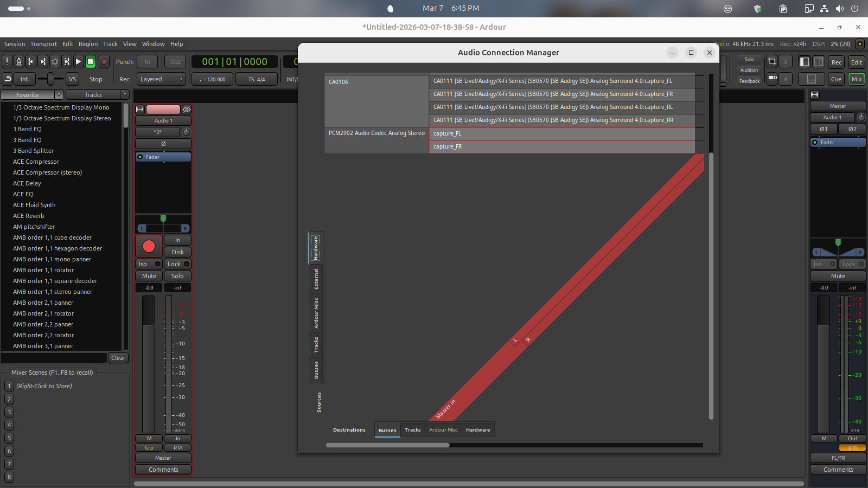Arm recording on Audio 1 strip
This screenshot has height=488, width=868.
point(149,247)
